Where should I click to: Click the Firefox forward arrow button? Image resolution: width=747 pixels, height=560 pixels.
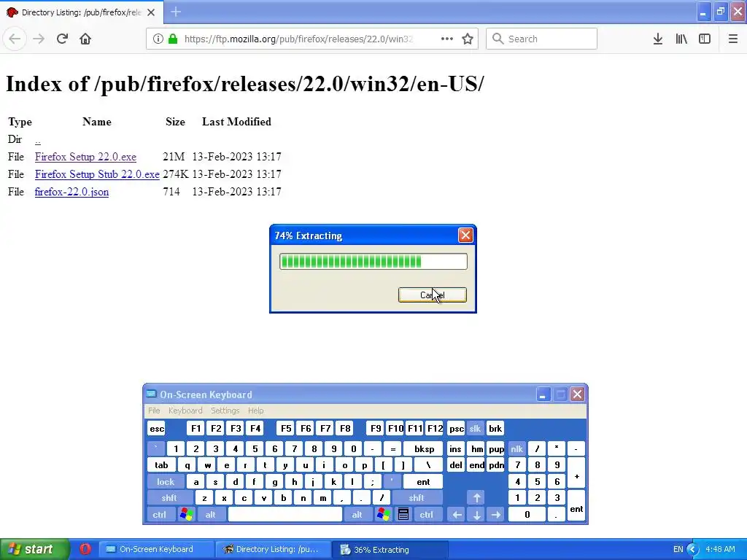39,39
